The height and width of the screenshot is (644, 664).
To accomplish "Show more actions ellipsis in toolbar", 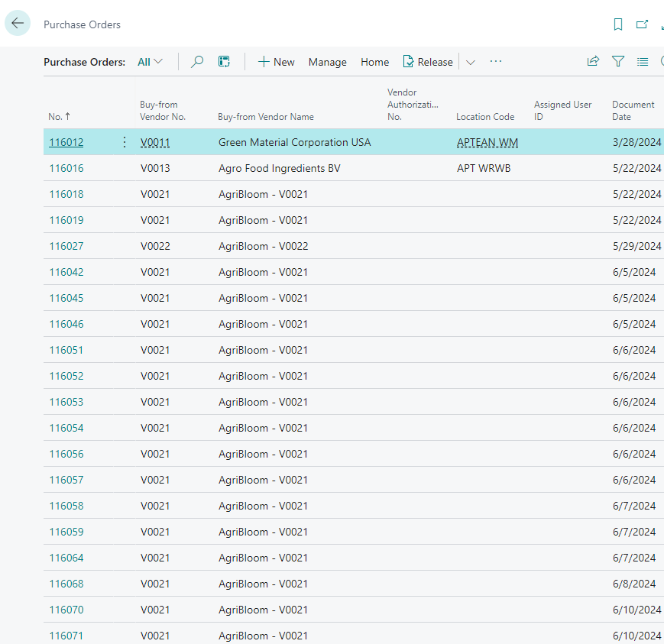I will coord(496,62).
